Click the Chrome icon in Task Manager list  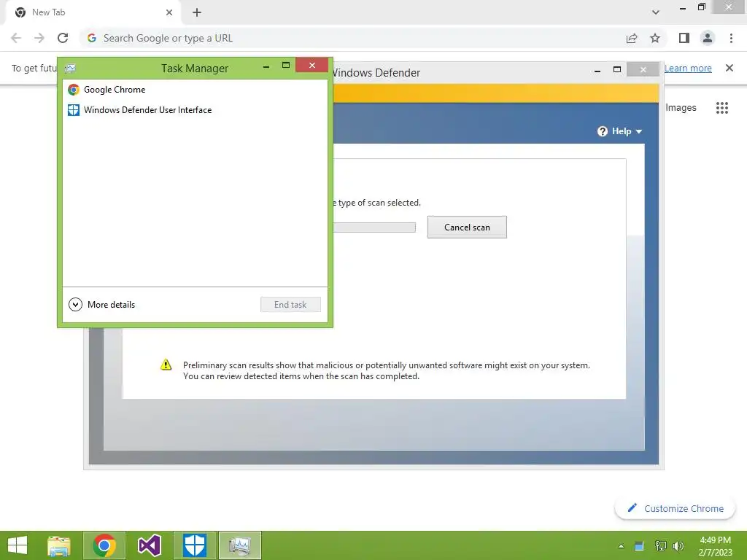(74, 90)
